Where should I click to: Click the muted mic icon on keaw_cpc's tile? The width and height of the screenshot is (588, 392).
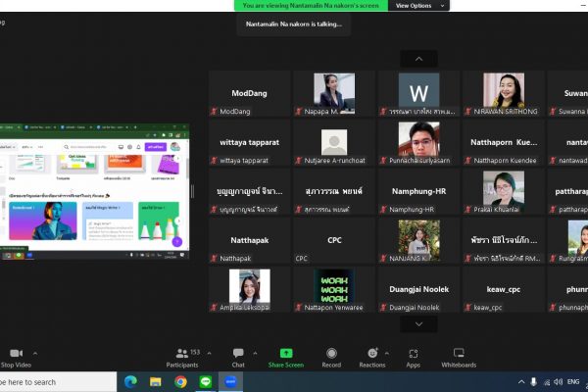pyautogui.click(x=468, y=308)
